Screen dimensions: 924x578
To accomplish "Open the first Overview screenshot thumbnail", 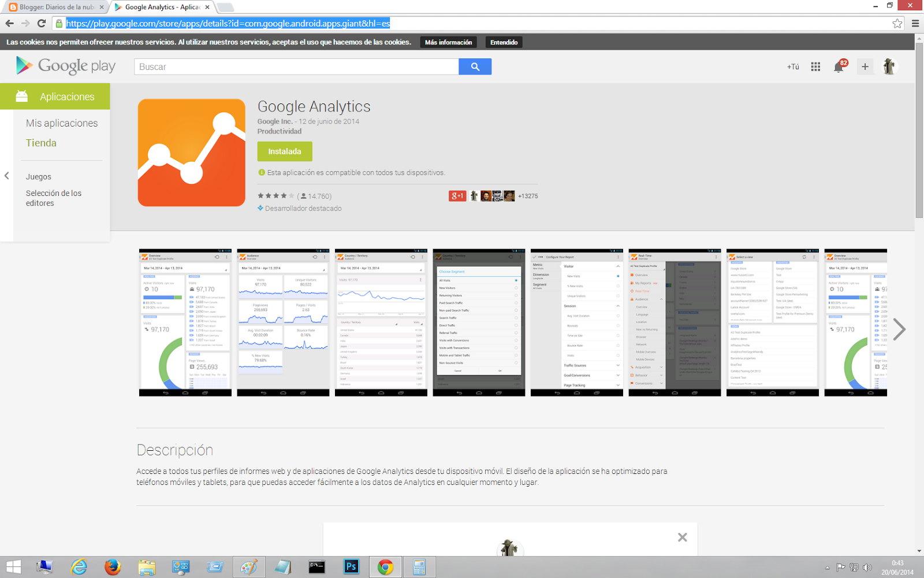I will pyautogui.click(x=185, y=323).
